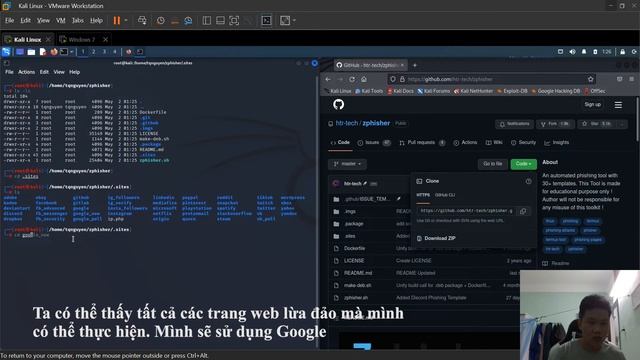Click the GitHub logo icon
640x360 pixels.
[338, 104]
